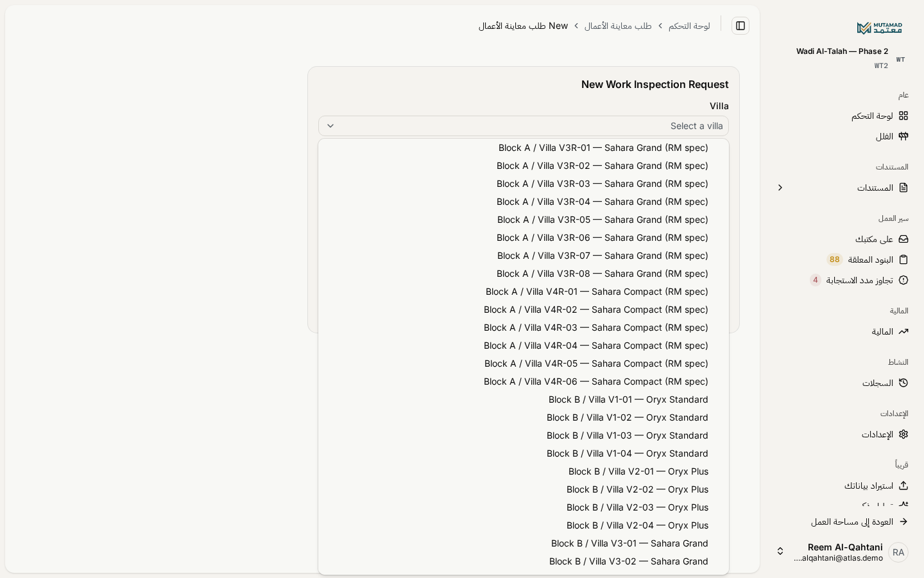Select Block A / Villa V3R-02 — Sahara Grand
Image resolution: width=924 pixels, height=578 pixels.
point(524,166)
